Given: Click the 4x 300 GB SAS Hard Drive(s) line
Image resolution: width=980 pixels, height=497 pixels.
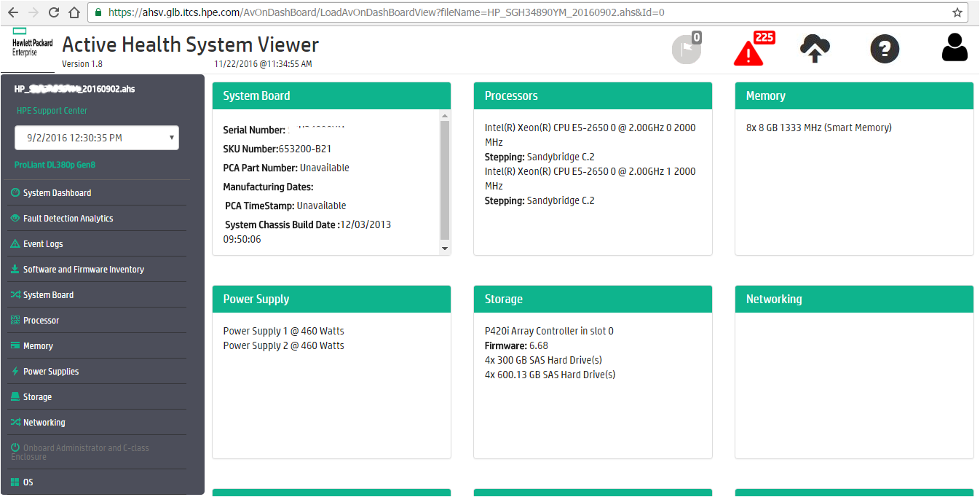Looking at the screenshot, I should click(543, 360).
